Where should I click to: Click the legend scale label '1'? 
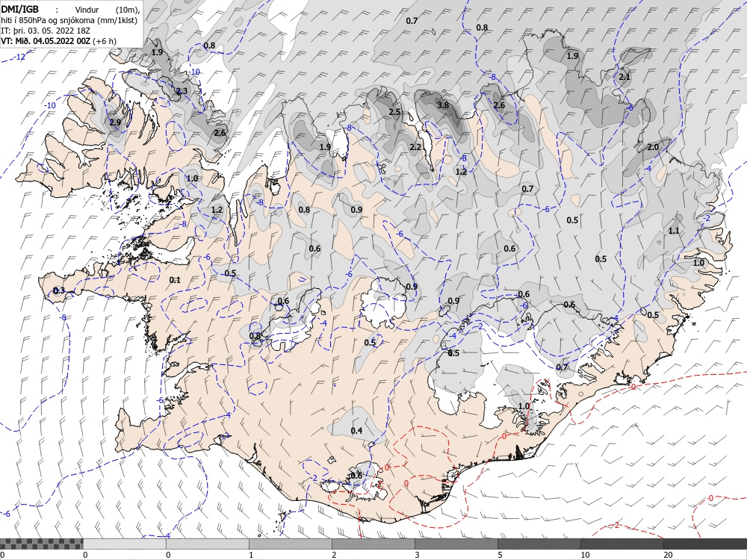coord(251,555)
